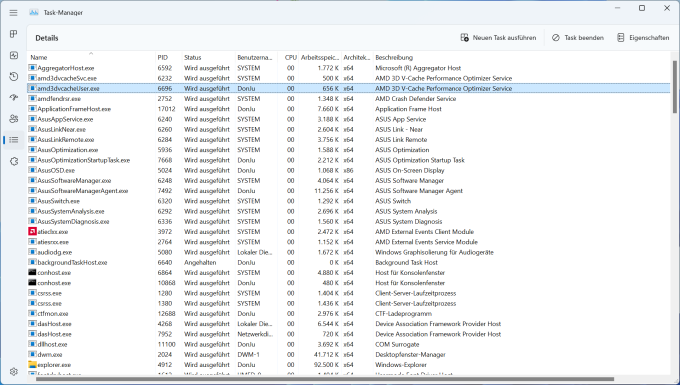Click the console icon of conhost.exe PID 6864
Viewport: 680px width, 385px height.
click(32, 272)
